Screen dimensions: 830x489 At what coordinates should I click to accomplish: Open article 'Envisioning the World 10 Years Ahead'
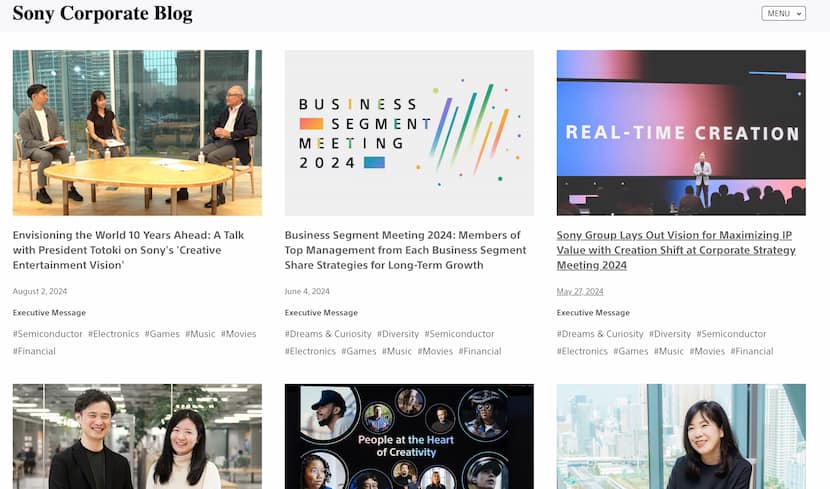[129, 250]
